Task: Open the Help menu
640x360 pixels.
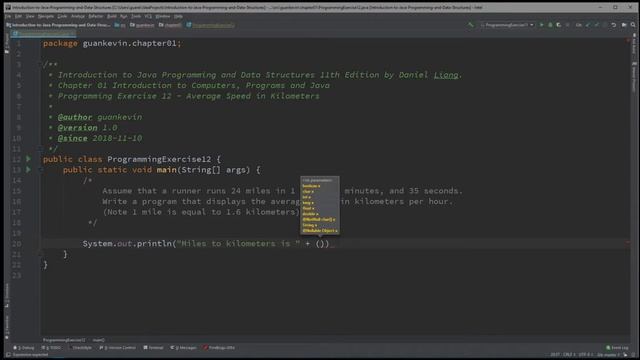Action: point(178,16)
